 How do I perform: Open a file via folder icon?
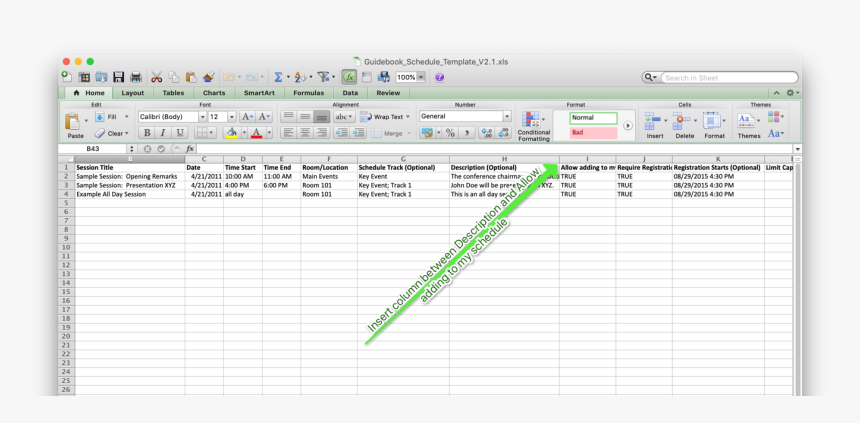click(101, 77)
